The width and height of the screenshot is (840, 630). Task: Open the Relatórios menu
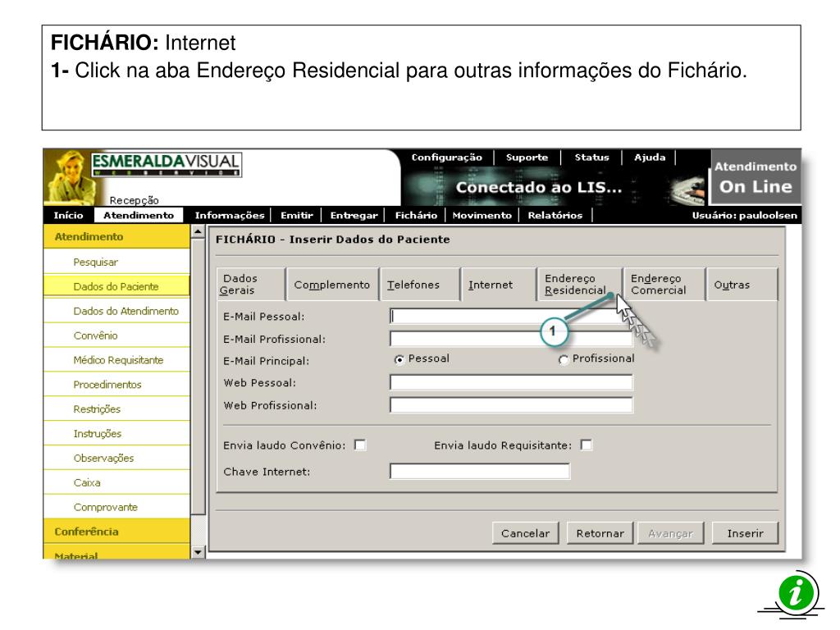click(555, 216)
